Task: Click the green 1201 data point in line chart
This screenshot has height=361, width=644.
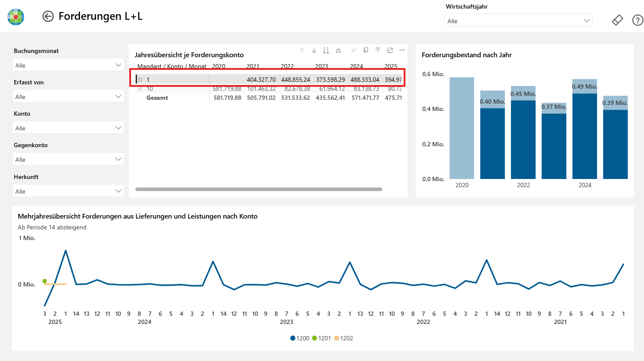Action: pos(45,281)
